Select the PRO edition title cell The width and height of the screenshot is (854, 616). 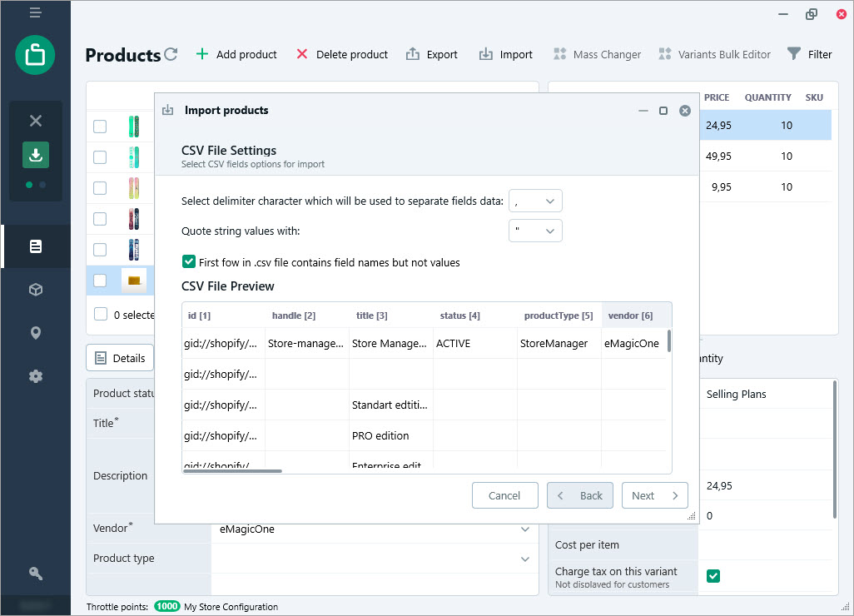(x=391, y=435)
